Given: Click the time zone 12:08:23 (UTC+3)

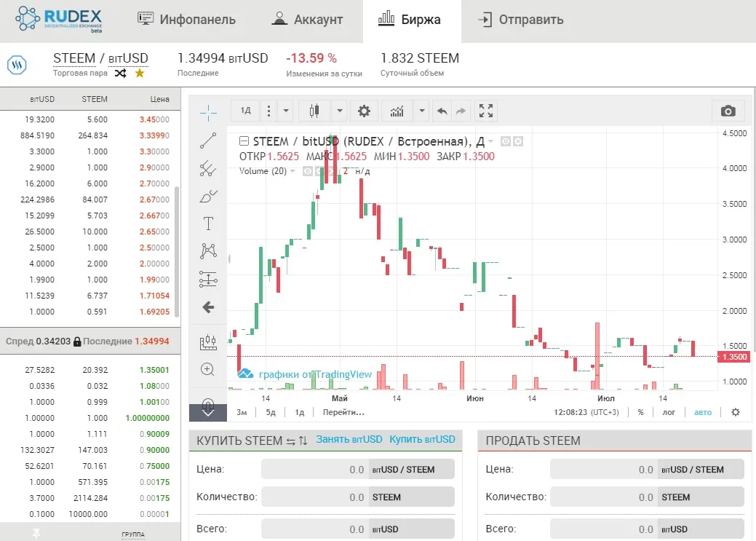Looking at the screenshot, I should click(586, 412).
